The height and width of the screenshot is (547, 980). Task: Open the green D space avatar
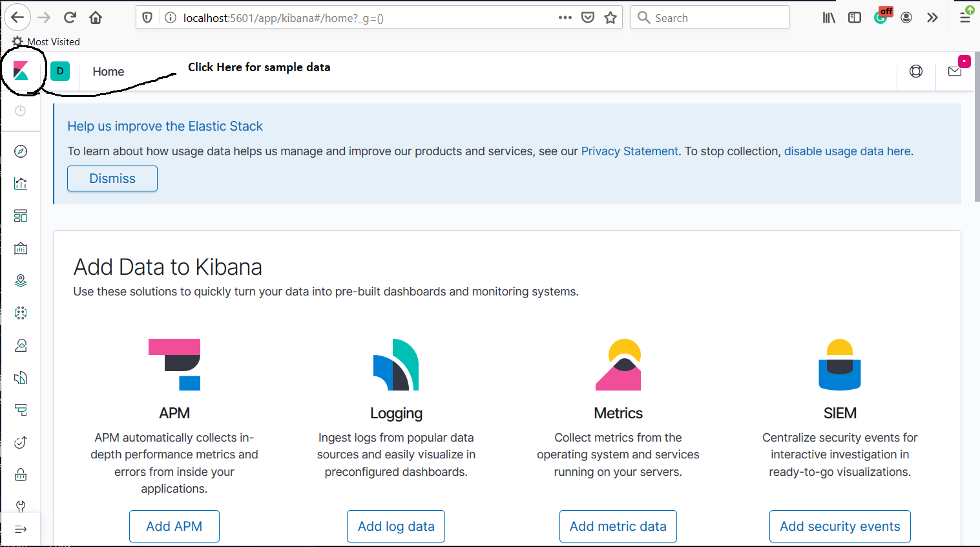(60, 71)
